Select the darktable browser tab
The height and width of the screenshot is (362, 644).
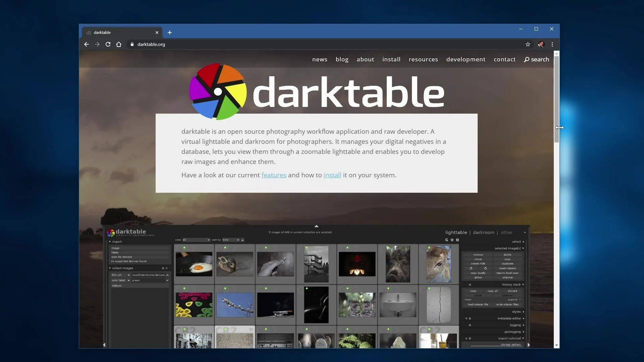coord(122,33)
